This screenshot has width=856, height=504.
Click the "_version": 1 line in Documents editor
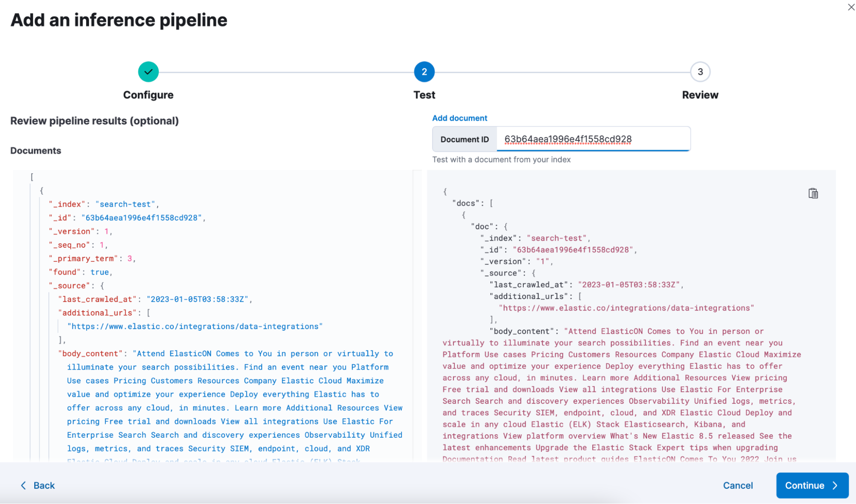[80, 231]
